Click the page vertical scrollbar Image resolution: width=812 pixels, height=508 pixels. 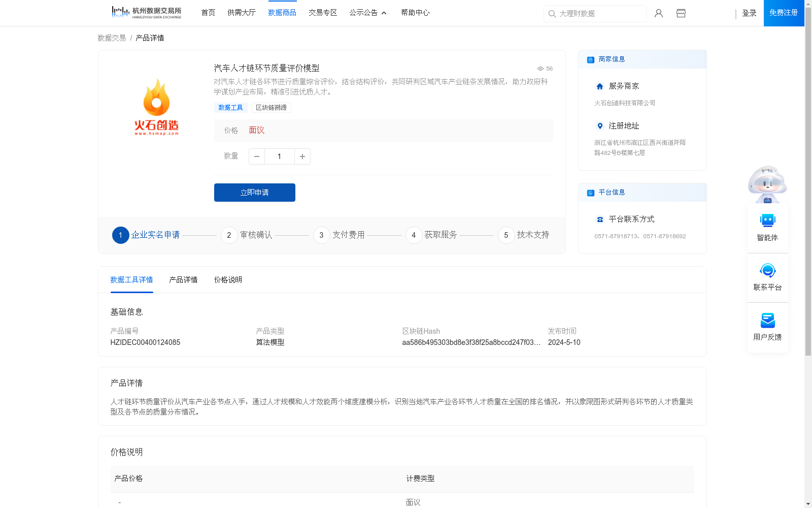click(x=808, y=181)
